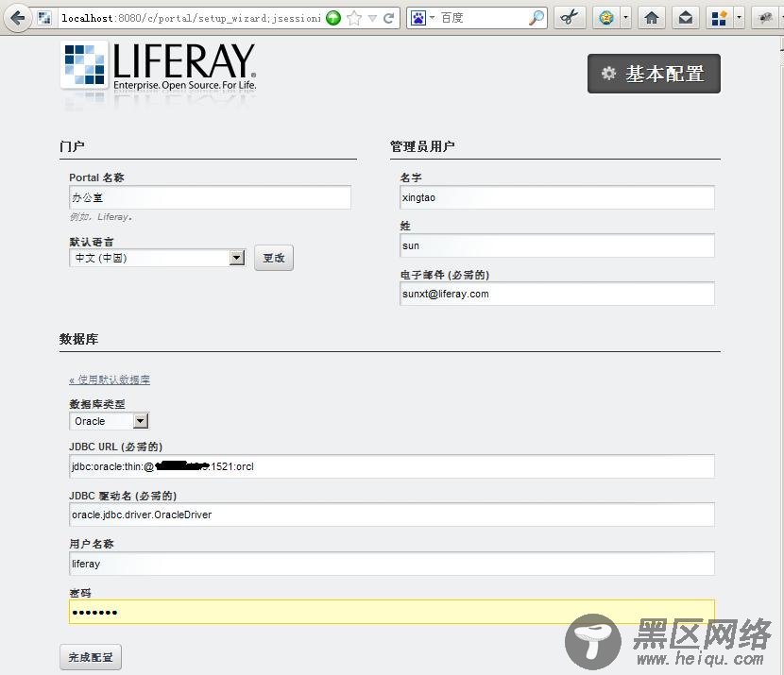
Task: Bookmark this page with the star icon
Action: coord(354,19)
